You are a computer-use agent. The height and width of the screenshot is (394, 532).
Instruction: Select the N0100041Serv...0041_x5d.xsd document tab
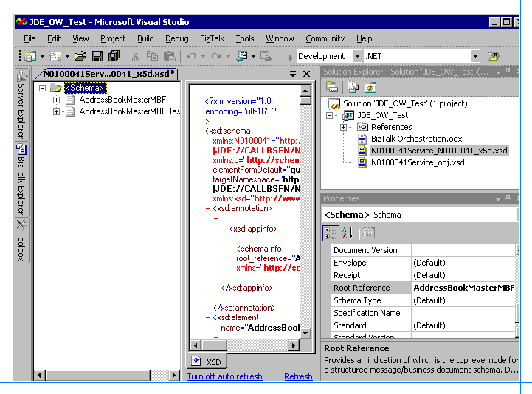(x=108, y=74)
